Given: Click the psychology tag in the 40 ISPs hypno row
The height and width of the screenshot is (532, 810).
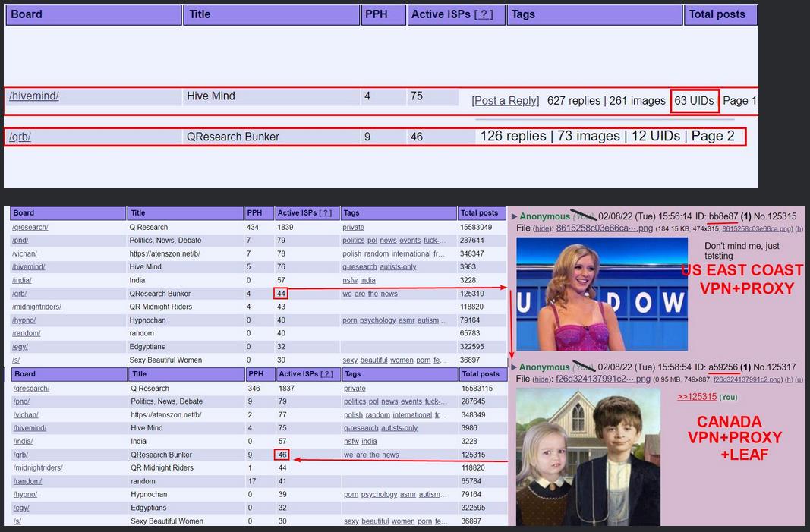Looking at the screenshot, I should point(377,320).
